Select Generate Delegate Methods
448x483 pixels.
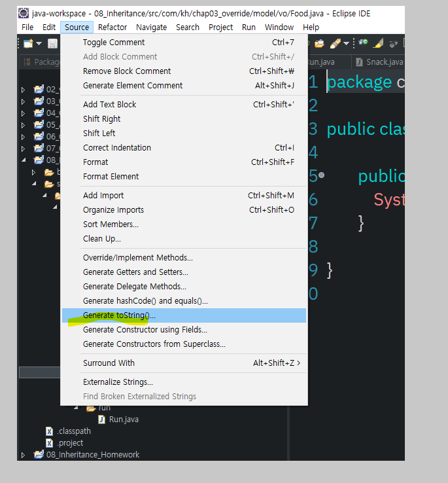[x=184, y=287]
